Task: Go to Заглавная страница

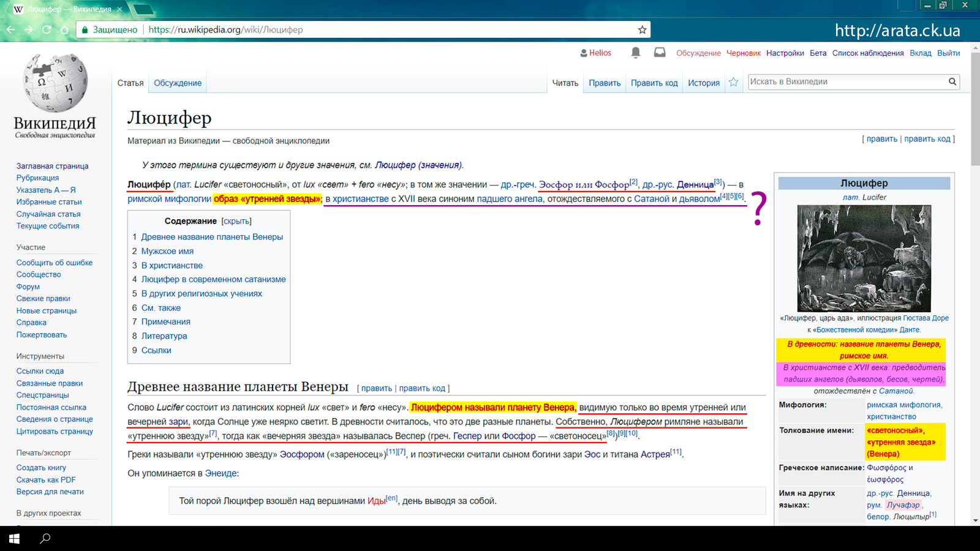Action: point(52,166)
